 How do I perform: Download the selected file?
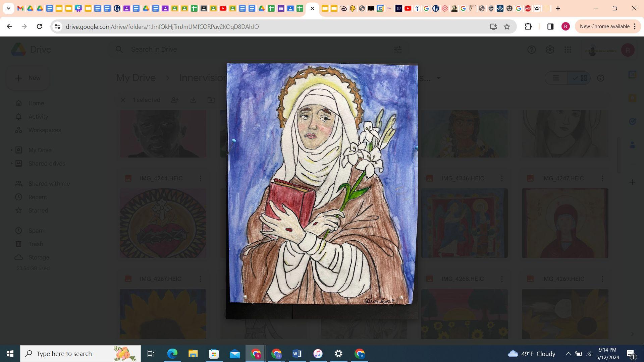[193, 100]
